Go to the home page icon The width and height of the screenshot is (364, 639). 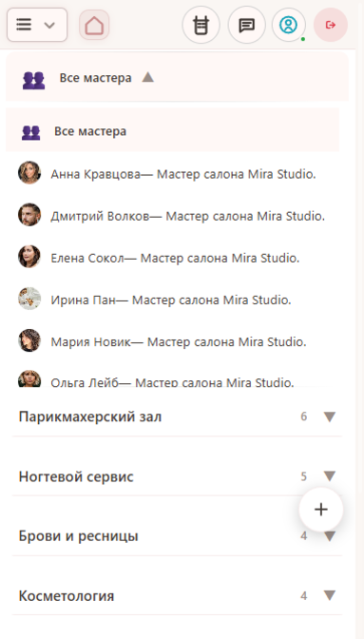click(94, 25)
